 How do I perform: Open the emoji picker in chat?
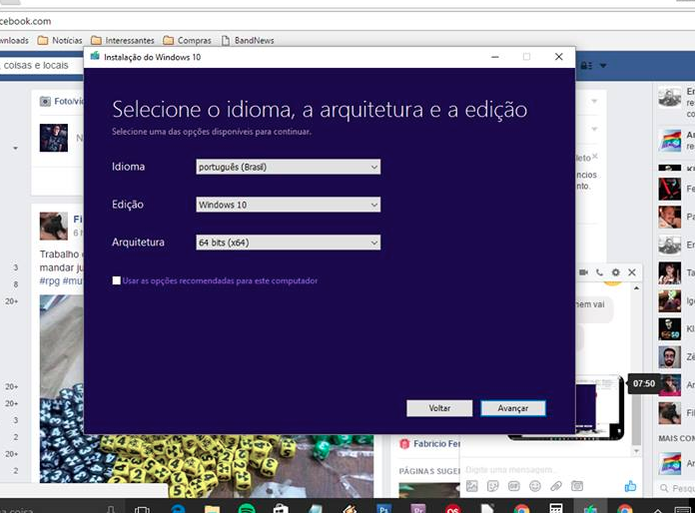tap(535, 486)
